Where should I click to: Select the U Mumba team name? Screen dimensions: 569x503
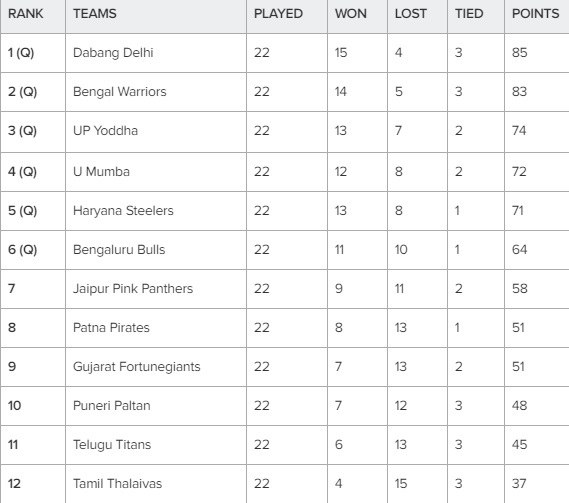[x=101, y=172]
